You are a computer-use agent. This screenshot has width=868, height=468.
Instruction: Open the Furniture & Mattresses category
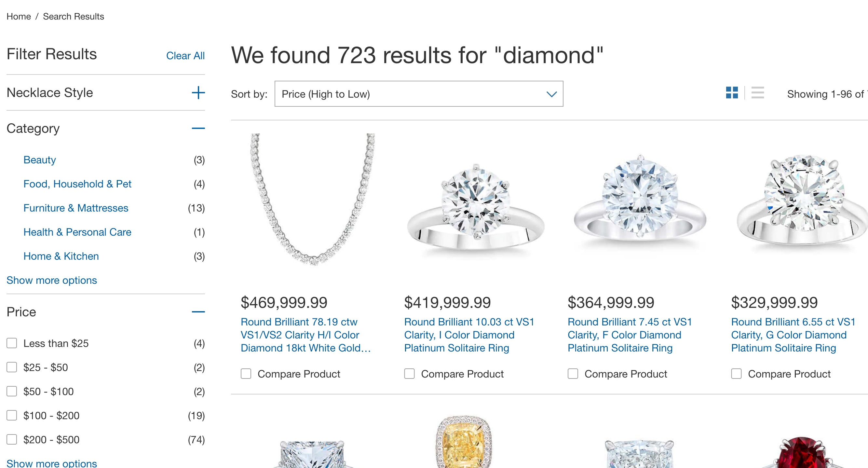coord(75,208)
